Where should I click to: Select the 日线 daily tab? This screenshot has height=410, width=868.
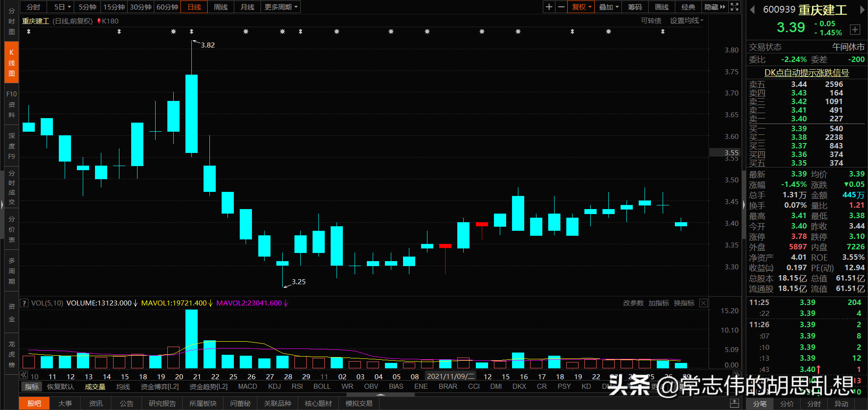pos(194,7)
